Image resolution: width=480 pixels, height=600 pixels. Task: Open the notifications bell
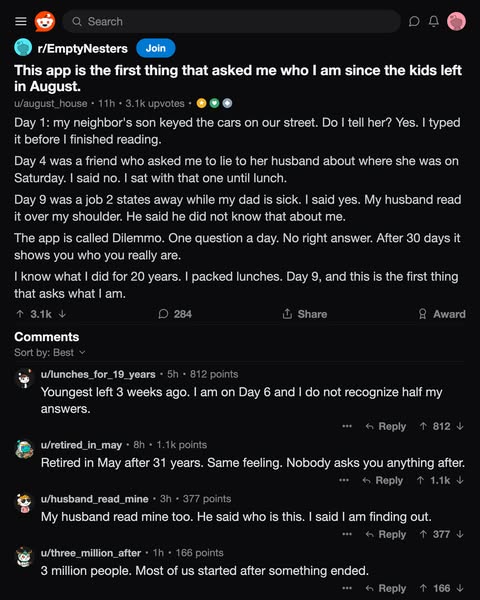(x=433, y=21)
